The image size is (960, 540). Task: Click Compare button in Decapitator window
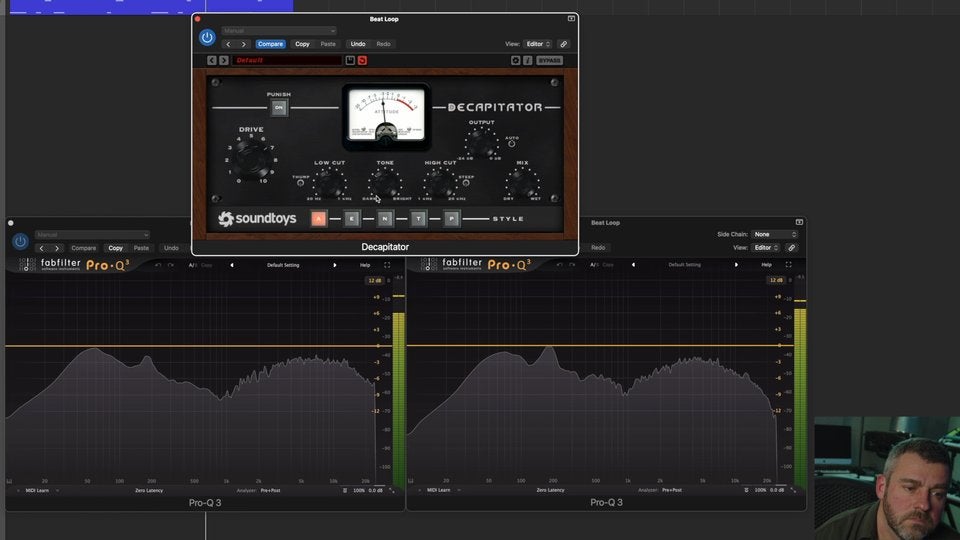tap(270, 44)
